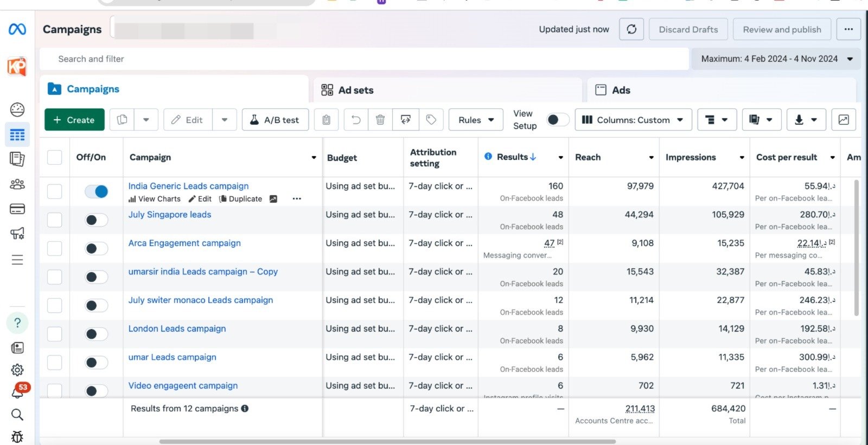Open the Rules dropdown menu
Image resolution: width=868 pixels, height=445 pixels.
[x=476, y=120]
